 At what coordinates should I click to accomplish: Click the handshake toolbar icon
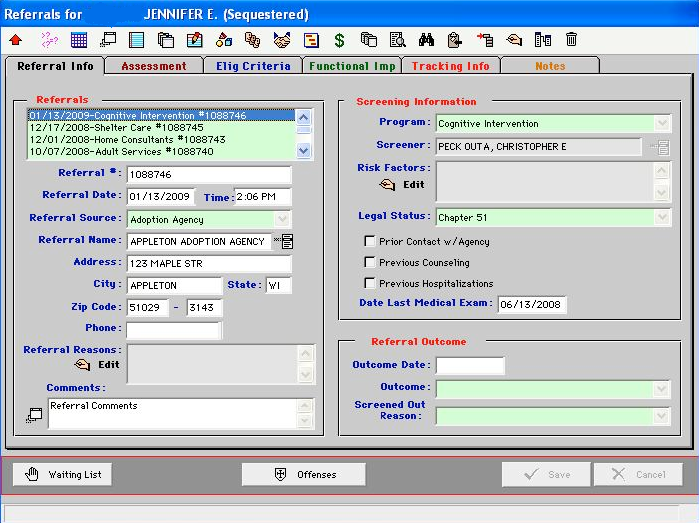click(x=282, y=40)
